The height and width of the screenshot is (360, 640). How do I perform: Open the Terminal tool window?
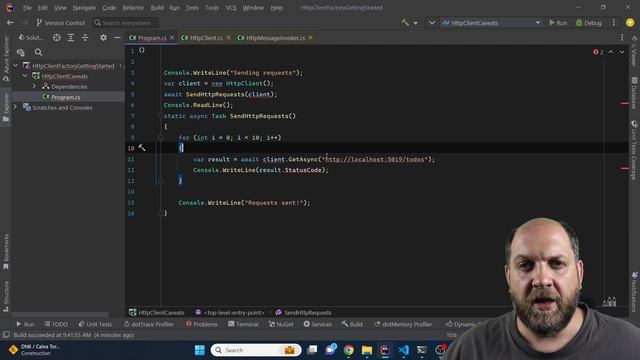point(243,324)
